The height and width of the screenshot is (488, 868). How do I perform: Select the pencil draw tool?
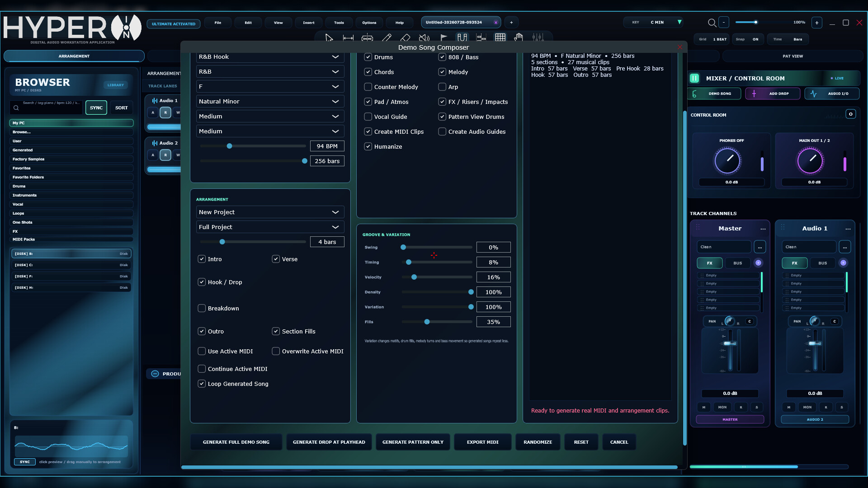[387, 38]
